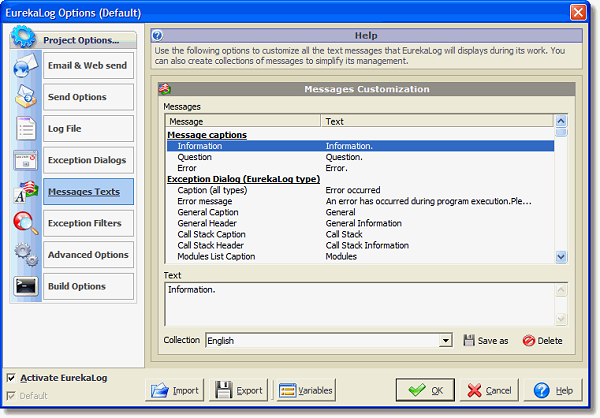Click the Exception Dialogs window icon
This screenshot has height=418, width=600.
pyautogui.click(x=26, y=160)
